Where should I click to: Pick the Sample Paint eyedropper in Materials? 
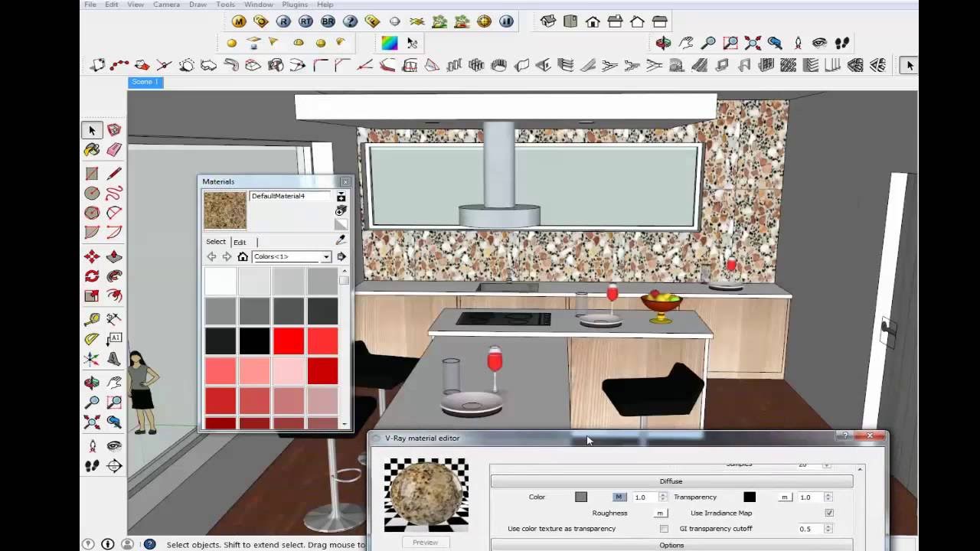341,240
